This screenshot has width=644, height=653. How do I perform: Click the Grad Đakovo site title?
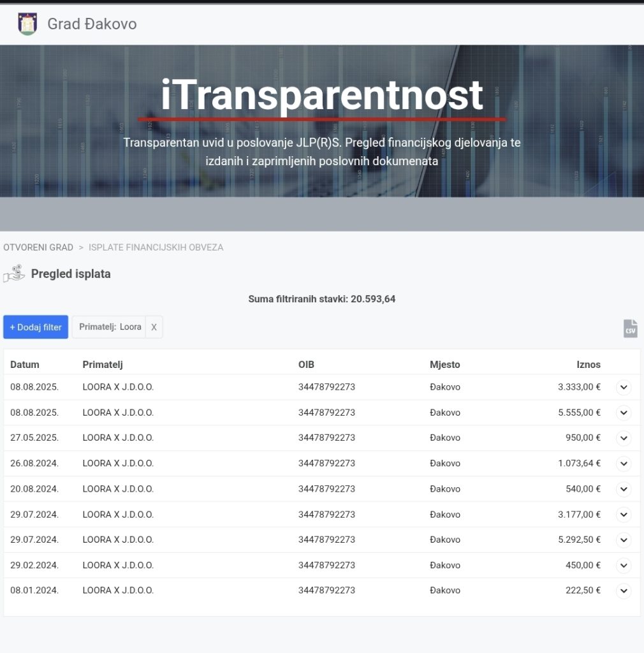coord(92,24)
